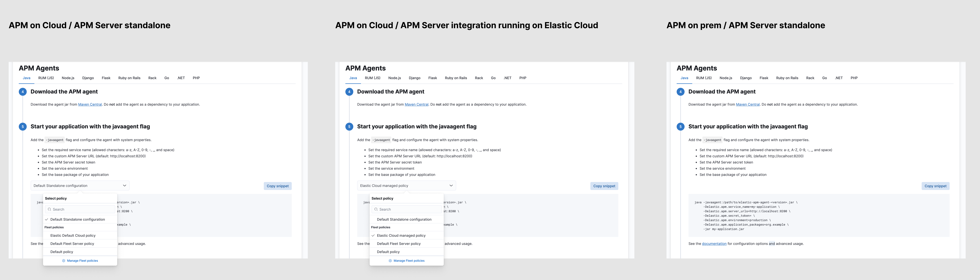
Task: Pick Default policy below Elastic Default Cloud policy
Action: pyautogui.click(x=62, y=252)
